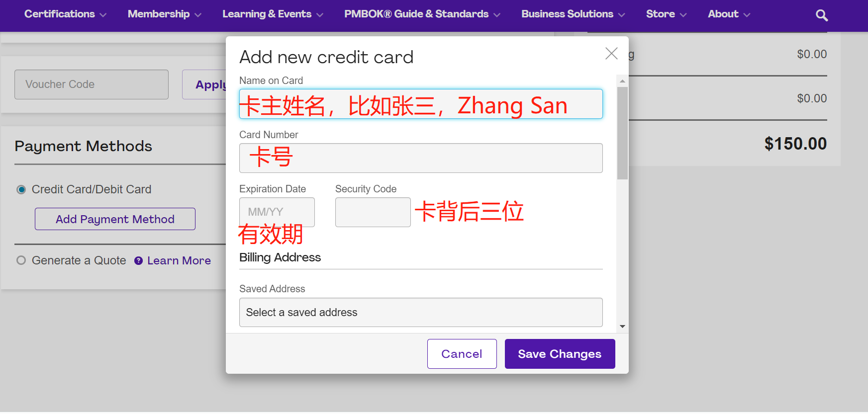Viewport: 868px width, 414px height.
Task: Click the Learn More help icon
Action: 139,261
